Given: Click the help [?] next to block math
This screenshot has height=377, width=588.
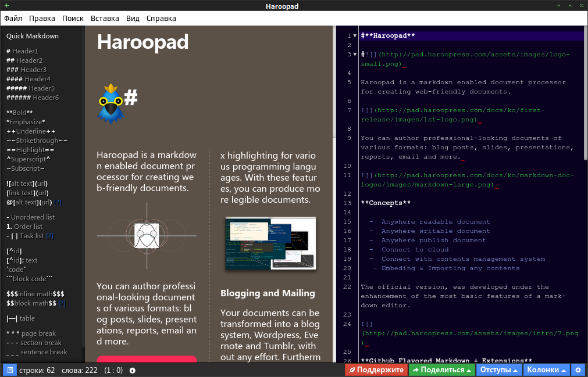Looking at the screenshot, I should point(62,303).
